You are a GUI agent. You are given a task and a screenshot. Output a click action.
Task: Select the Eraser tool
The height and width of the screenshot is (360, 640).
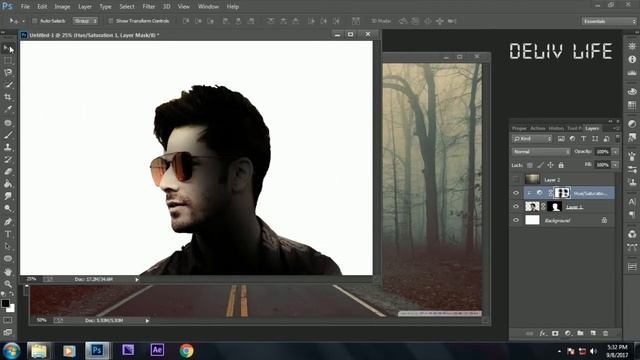[x=8, y=171]
